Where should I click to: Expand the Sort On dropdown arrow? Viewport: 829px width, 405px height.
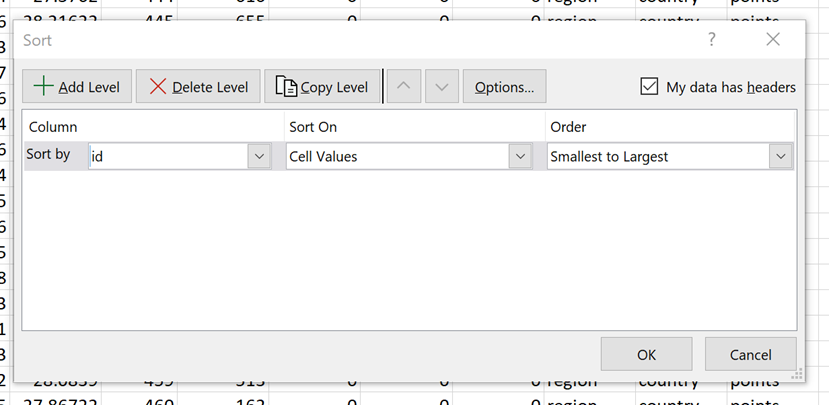pyautogui.click(x=519, y=157)
